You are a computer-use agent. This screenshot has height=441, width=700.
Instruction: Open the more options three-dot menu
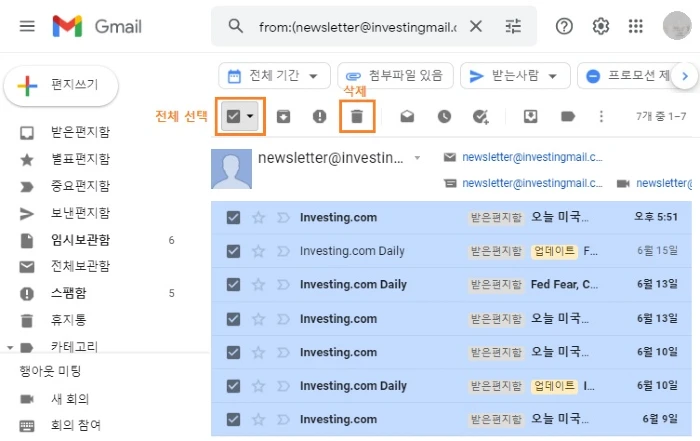pos(601,116)
